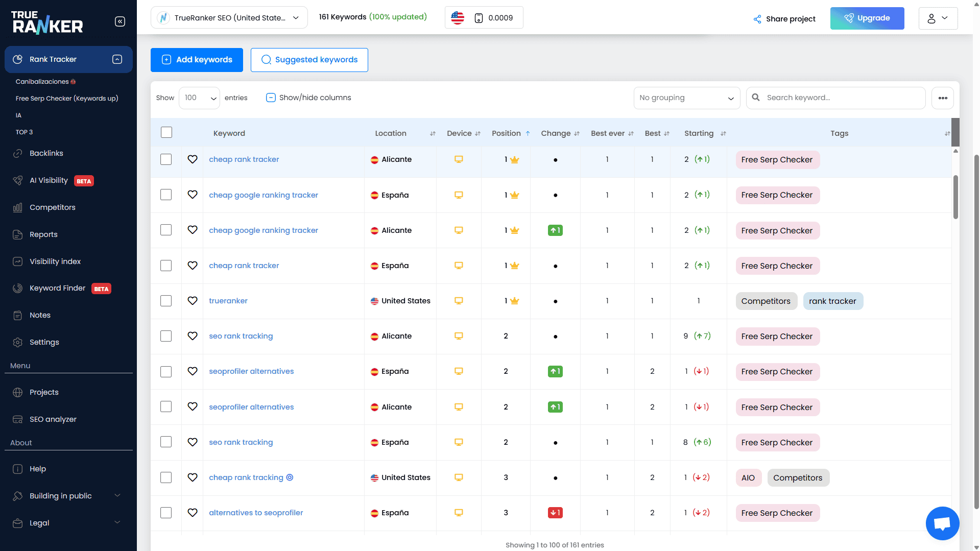Check the box for trueranker row
Screen dimensions: 980x551
pyautogui.click(x=166, y=301)
